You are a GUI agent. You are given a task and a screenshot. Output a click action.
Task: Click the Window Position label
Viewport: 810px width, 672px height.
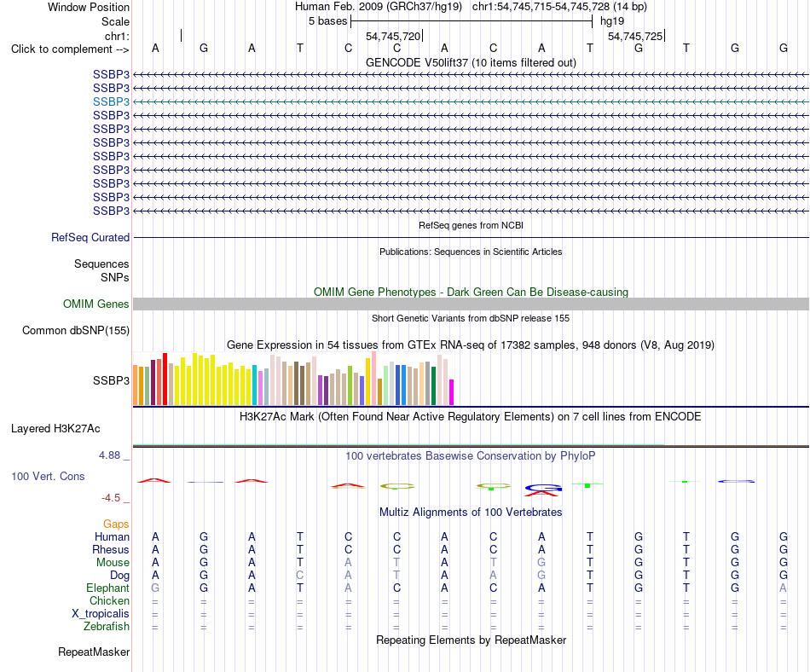[x=89, y=7]
